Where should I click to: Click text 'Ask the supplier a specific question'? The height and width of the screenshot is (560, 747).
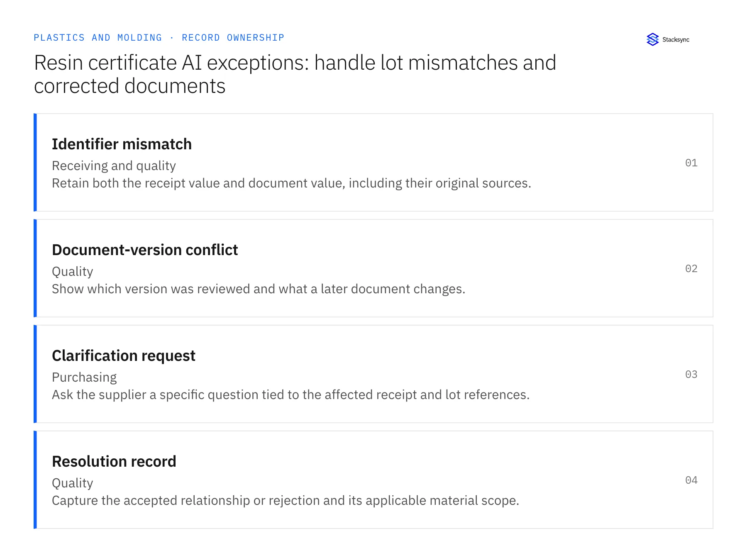click(155, 394)
